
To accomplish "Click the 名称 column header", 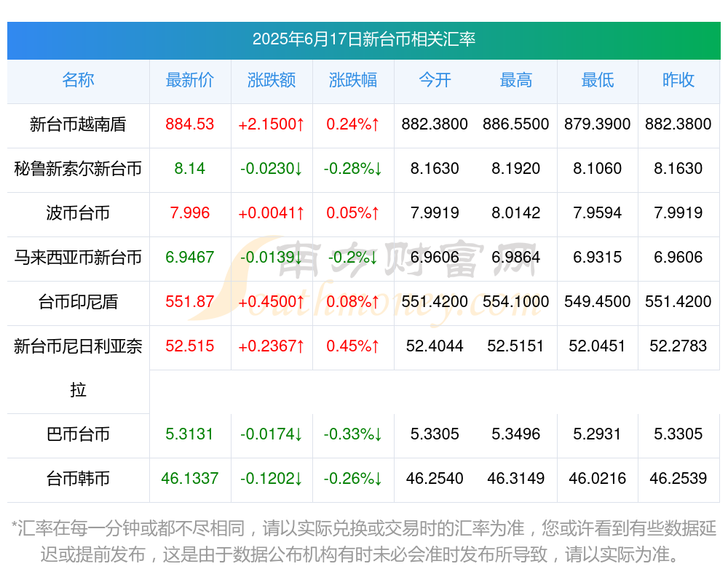I will 78,80.
